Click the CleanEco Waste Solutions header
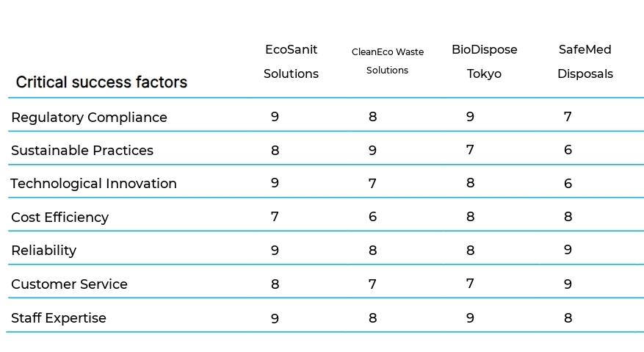Screen dimensions: 644x352 [x=387, y=61]
